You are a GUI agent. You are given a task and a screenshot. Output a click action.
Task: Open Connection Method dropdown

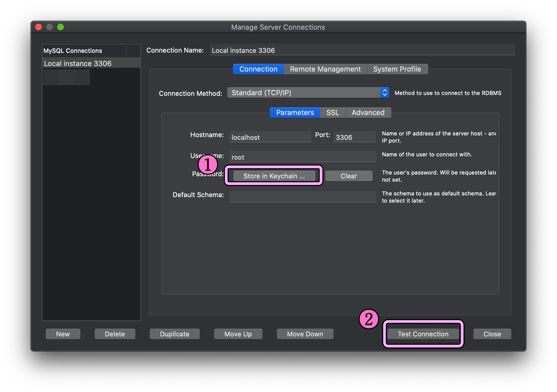point(308,93)
